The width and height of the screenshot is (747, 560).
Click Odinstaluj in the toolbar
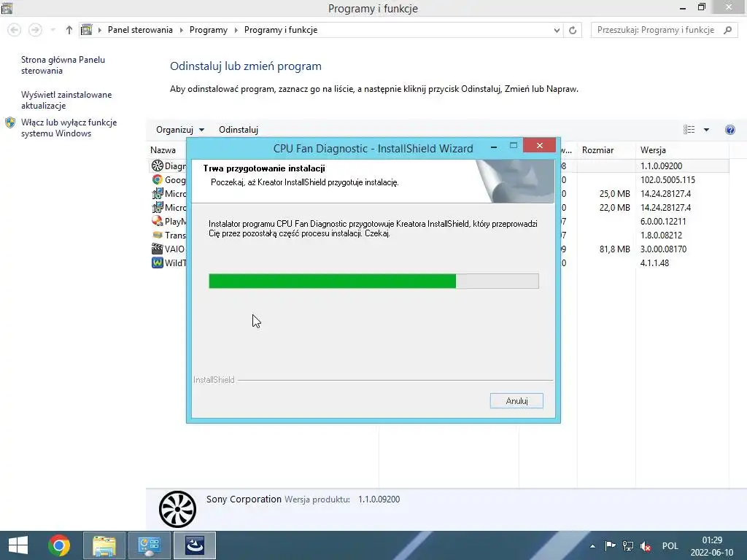(239, 130)
